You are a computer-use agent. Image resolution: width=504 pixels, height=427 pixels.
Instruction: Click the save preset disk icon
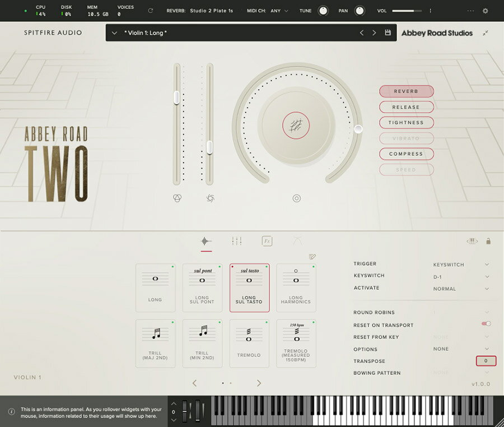[388, 33]
